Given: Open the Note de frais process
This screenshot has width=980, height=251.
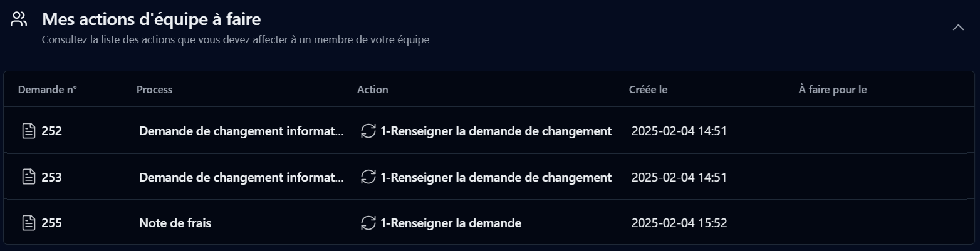Looking at the screenshot, I should tap(175, 223).
